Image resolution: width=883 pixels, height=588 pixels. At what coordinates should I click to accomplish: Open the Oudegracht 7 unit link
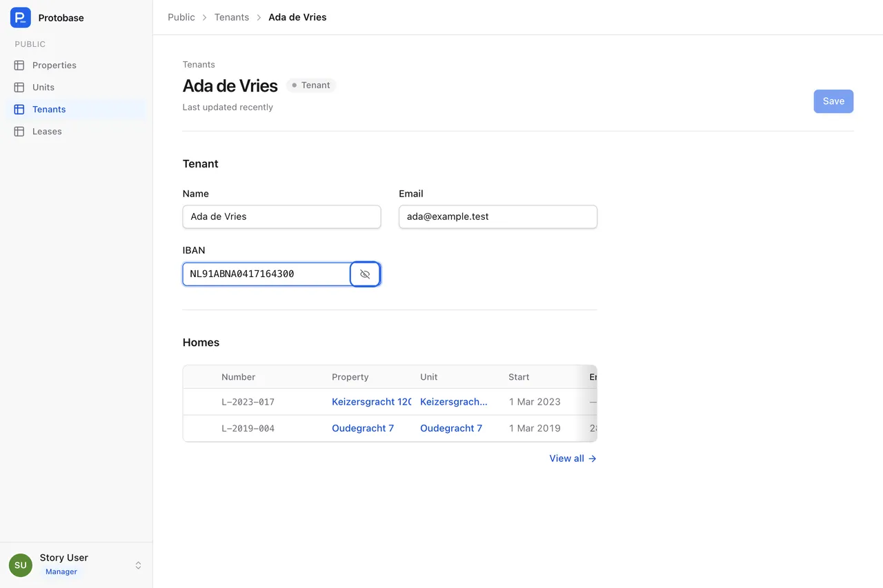coord(451,428)
